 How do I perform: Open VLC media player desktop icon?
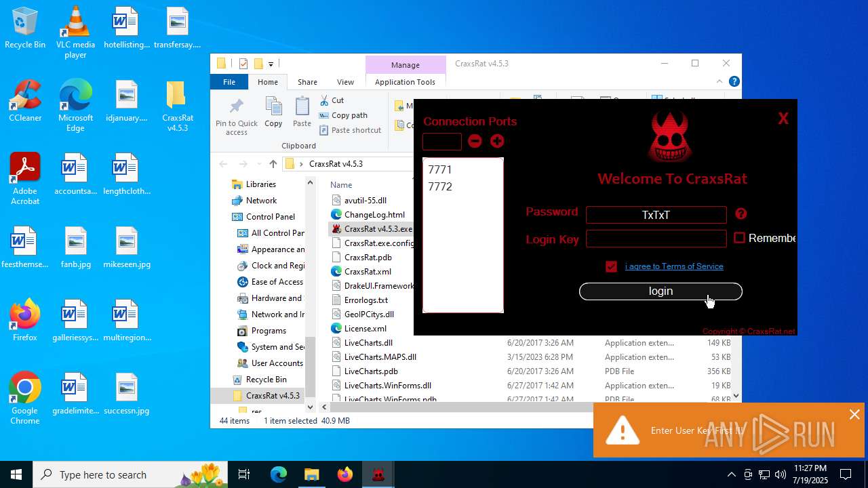click(75, 33)
